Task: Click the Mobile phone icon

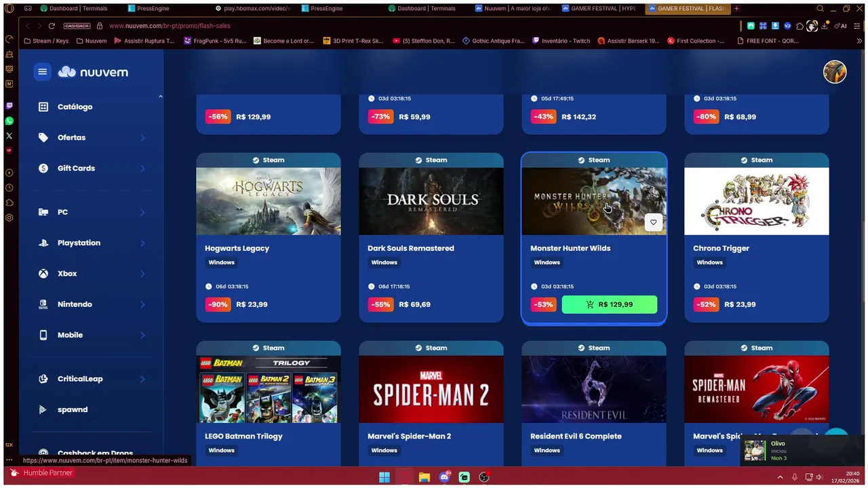Action: 43,335
